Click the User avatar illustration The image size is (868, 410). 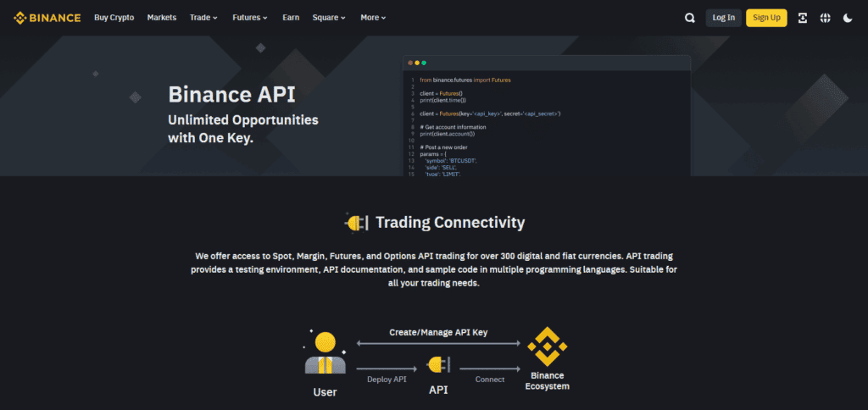(325, 353)
